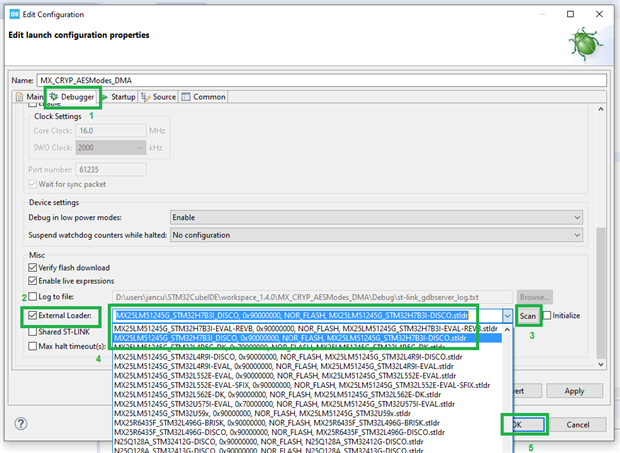Pick MX25R6435F_STM32L496G-DISCO loader entry
This screenshot has height=453, width=620.
click(307, 432)
